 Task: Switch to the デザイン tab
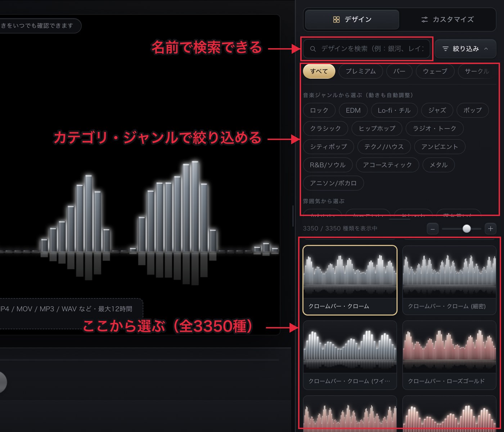pos(352,19)
